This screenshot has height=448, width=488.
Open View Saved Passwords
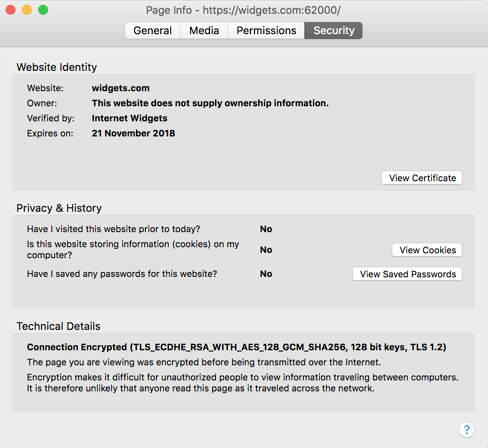tap(407, 274)
